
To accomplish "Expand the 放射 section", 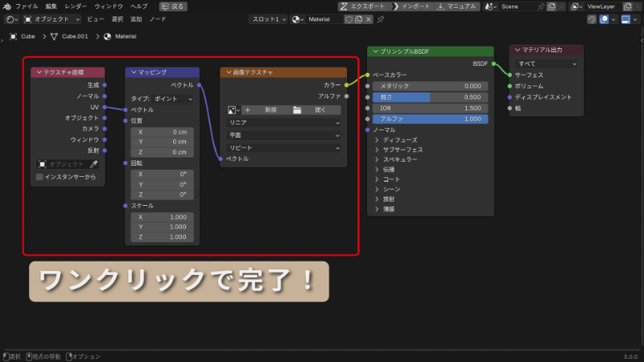I will 377,199.
